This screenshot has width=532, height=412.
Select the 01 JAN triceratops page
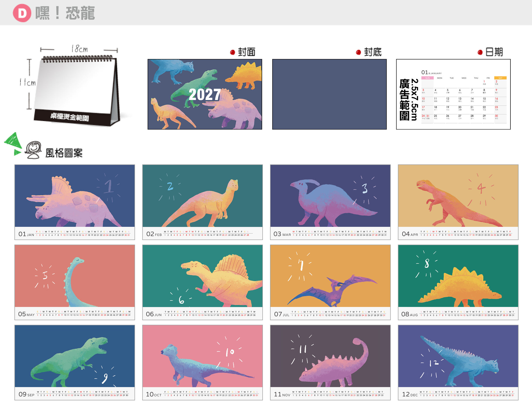tap(75, 202)
